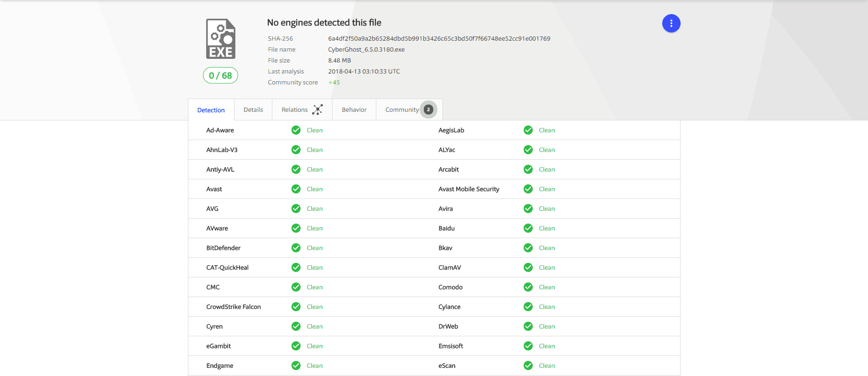
Task: Click the CrowdStrike Falcon engine name
Action: [234, 307]
